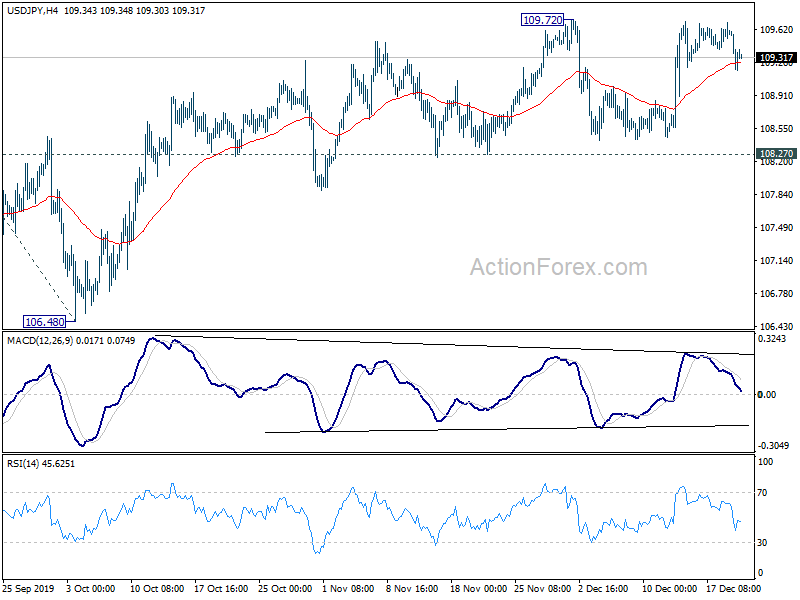Click the 107.490 price axis value
Screen dimensions: 800x600
click(x=777, y=228)
